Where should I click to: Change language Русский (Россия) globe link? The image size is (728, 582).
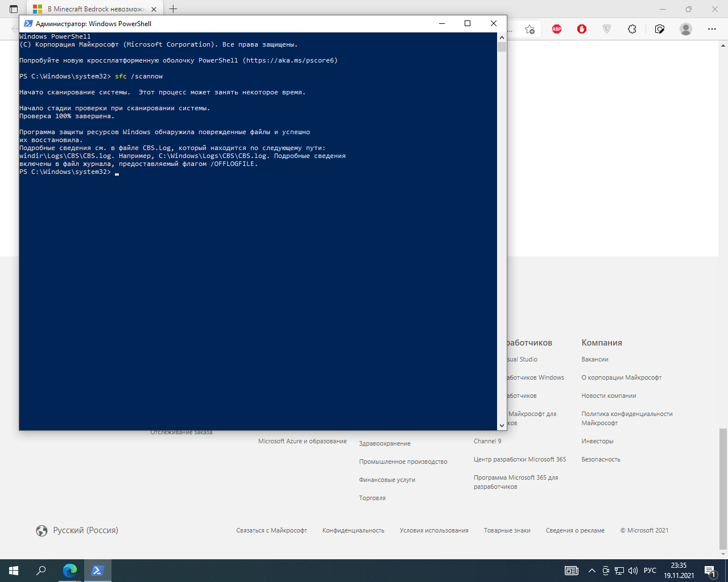point(77,530)
